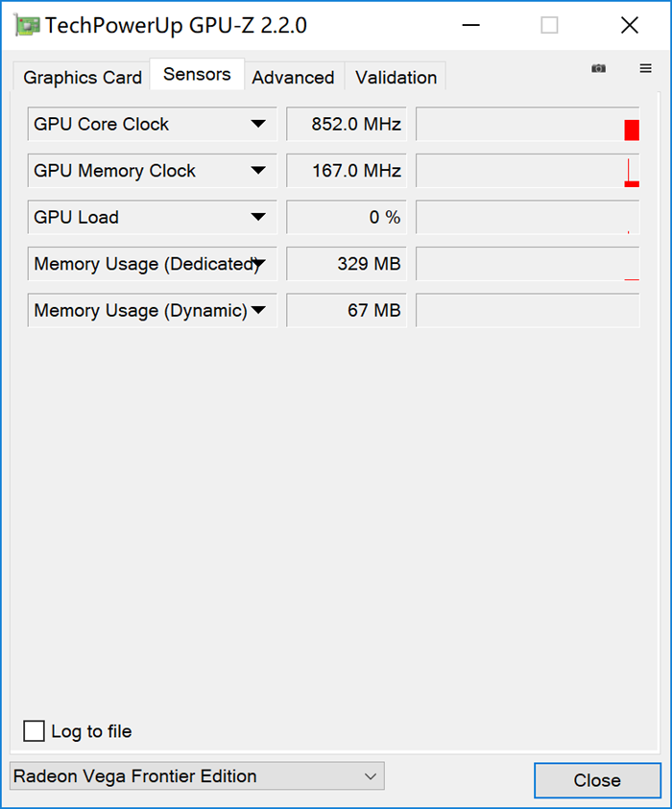Expand the GPU Memory Clock sensor dropdown
The height and width of the screenshot is (809, 672).
(258, 170)
